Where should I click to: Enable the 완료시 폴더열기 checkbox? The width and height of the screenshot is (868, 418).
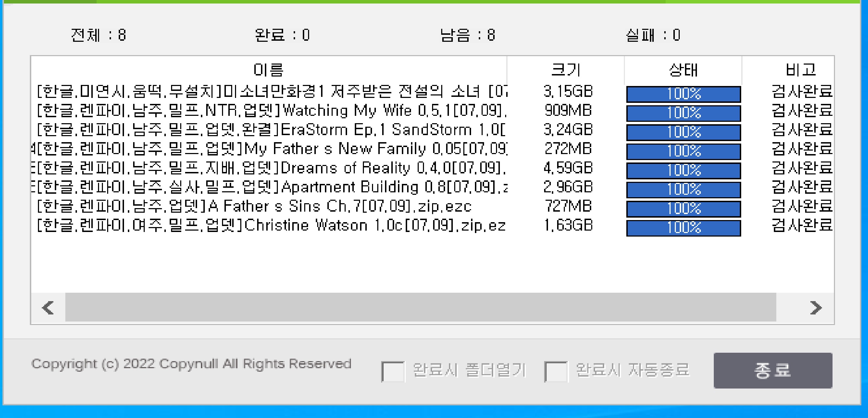tap(393, 371)
